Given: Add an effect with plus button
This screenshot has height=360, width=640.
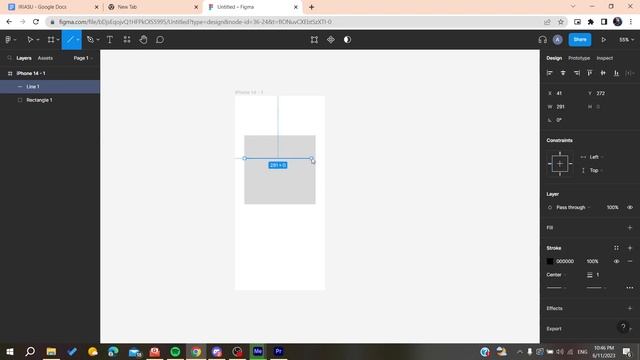Looking at the screenshot, I should point(630,308).
